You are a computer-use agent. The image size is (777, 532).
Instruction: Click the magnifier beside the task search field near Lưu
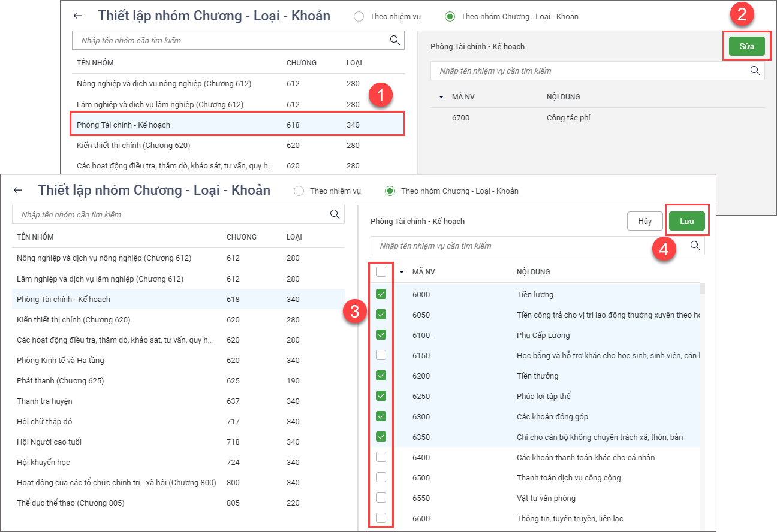(x=695, y=246)
